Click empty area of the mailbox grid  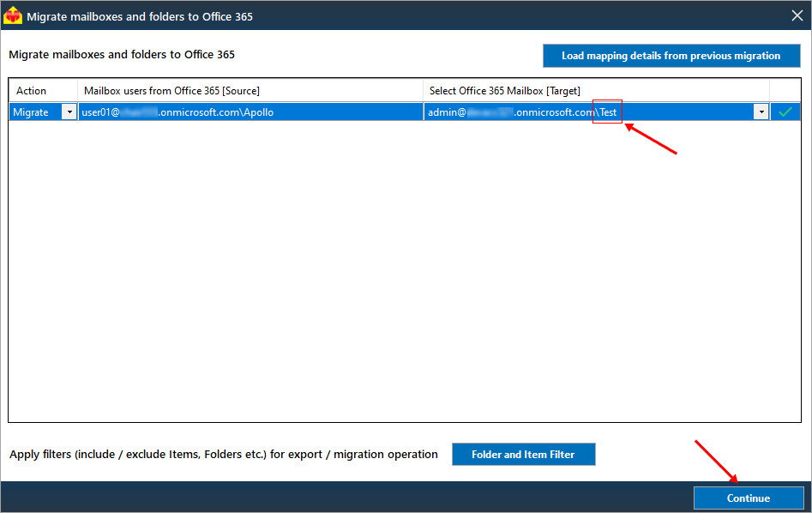[405, 275]
